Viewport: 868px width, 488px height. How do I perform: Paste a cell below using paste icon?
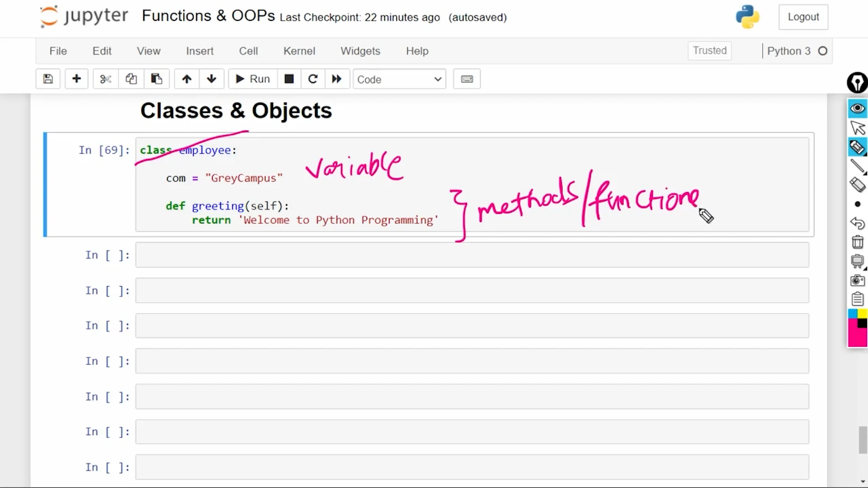click(156, 79)
